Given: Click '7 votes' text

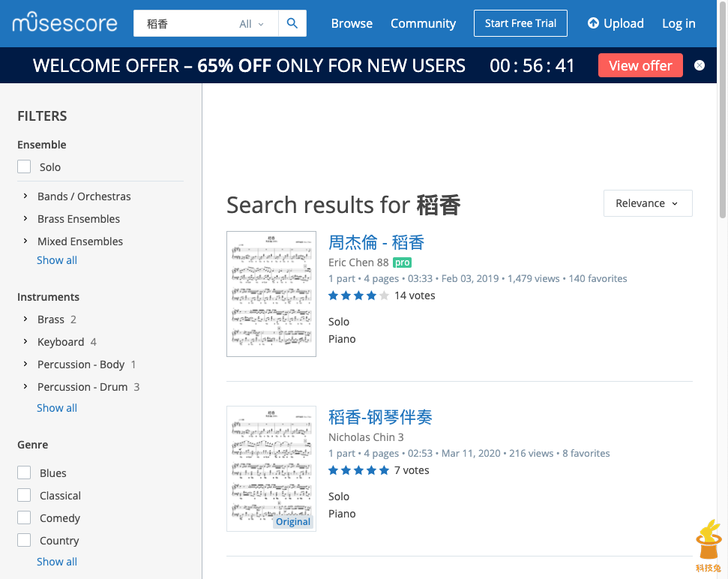Looking at the screenshot, I should click(x=412, y=470).
